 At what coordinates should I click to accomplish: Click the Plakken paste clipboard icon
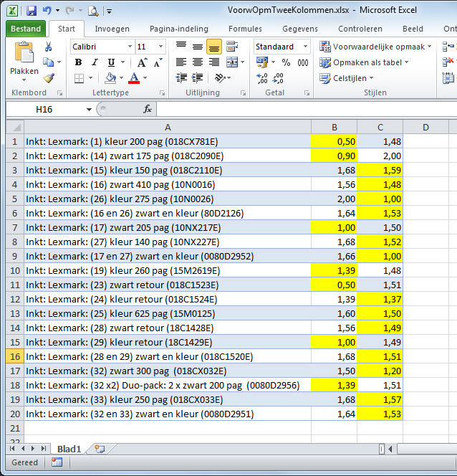[24, 53]
